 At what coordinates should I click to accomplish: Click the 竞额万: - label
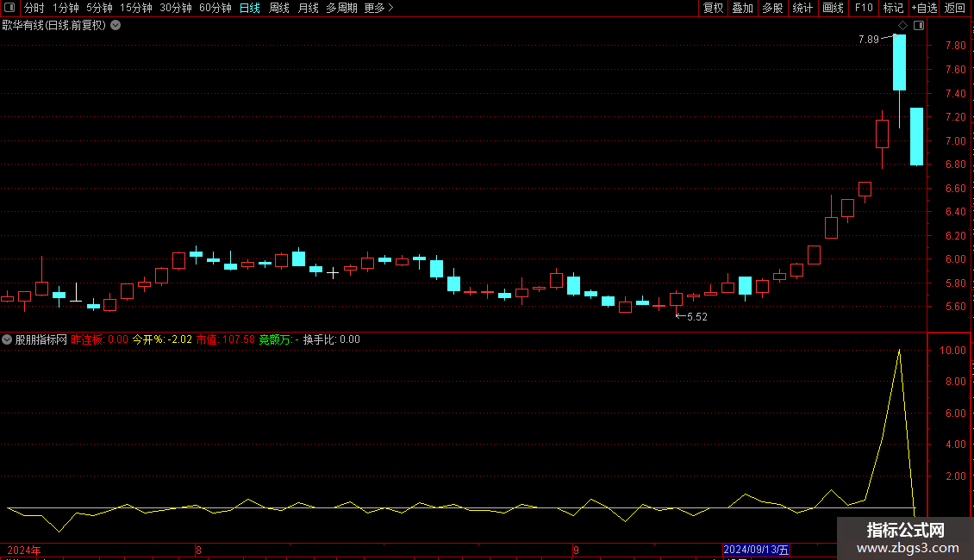[x=279, y=339]
